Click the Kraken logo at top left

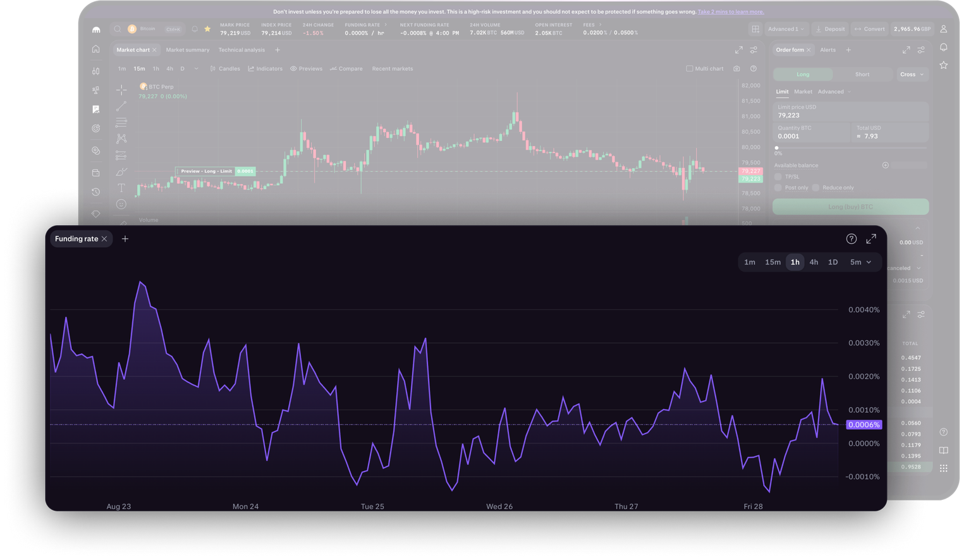tap(96, 30)
